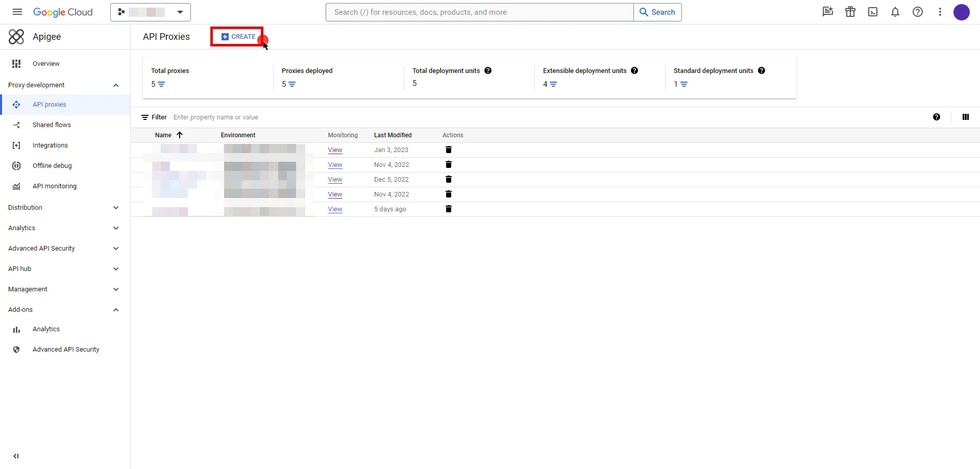
Task: View notifications bell
Action: [x=895, y=12]
